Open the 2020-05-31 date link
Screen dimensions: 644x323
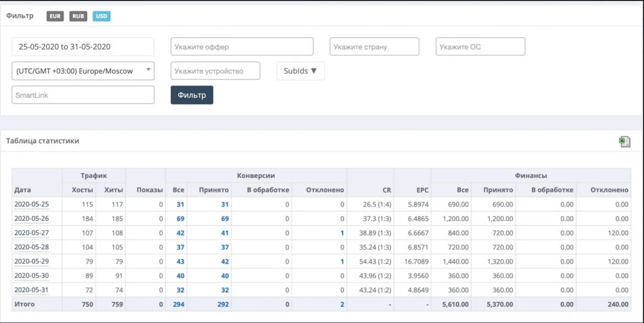click(x=31, y=290)
